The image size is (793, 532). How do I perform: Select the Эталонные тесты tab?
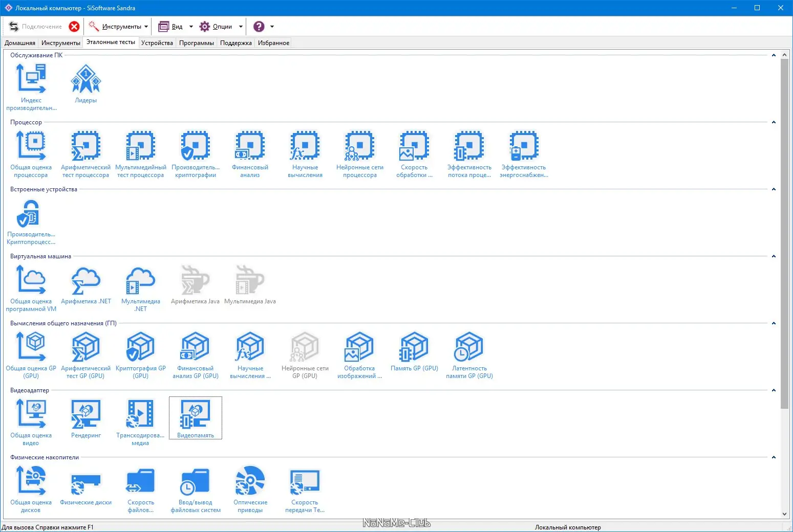point(111,42)
